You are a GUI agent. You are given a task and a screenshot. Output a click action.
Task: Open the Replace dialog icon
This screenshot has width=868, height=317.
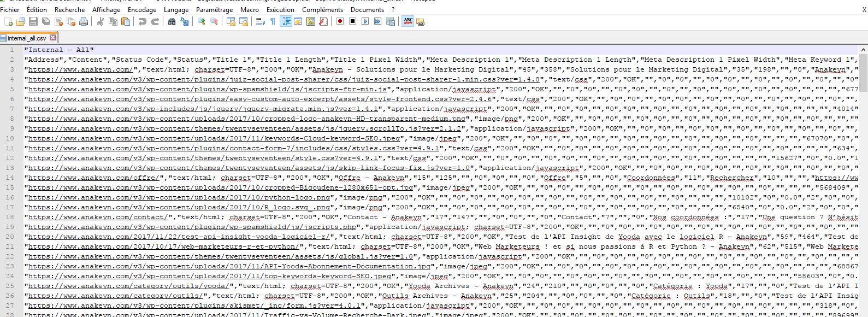point(185,21)
